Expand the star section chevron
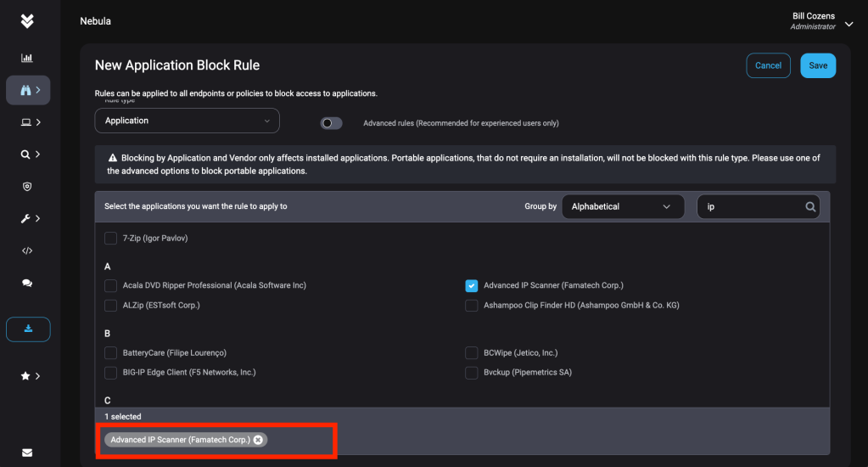Viewport: 868px width, 467px height. point(38,375)
